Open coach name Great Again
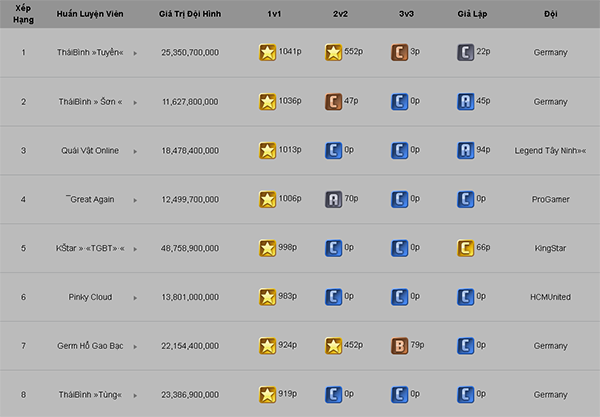 coord(90,199)
